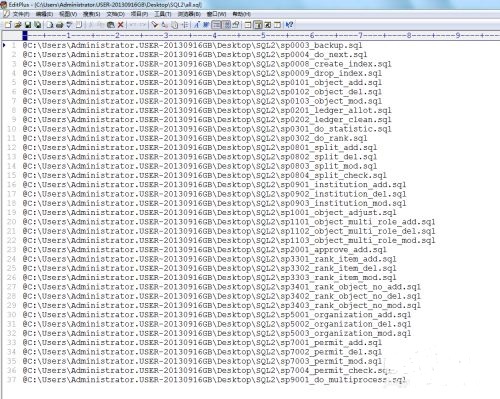Click the context help arrow icon
The width and height of the screenshot is (500, 399).
click(x=289, y=25)
